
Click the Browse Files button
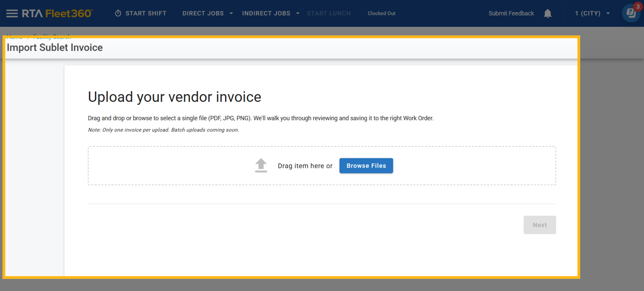[366, 166]
